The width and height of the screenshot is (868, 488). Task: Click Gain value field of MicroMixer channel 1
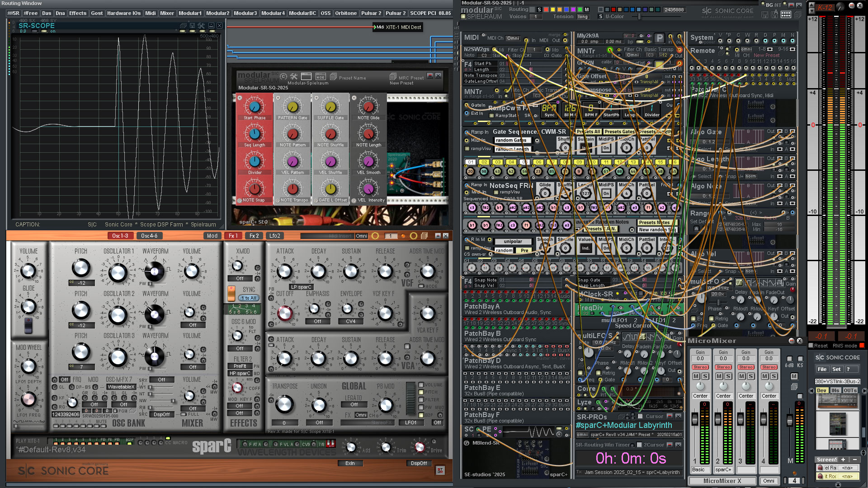tap(700, 359)
